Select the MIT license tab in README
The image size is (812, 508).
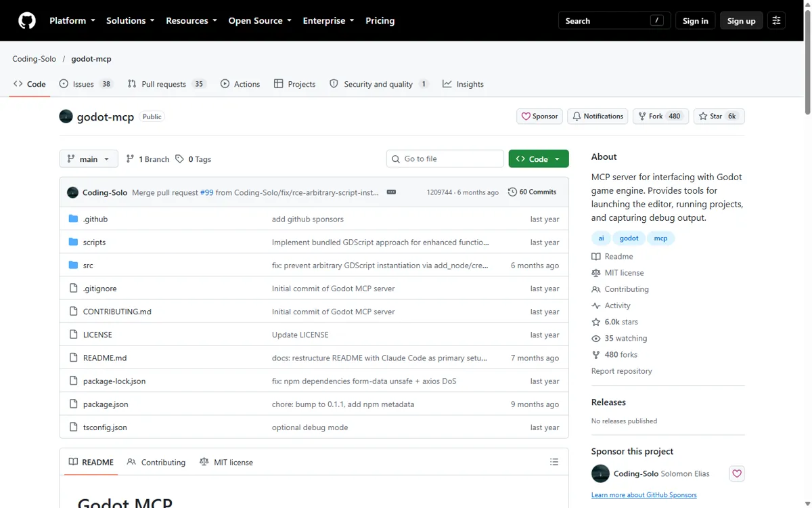point(226,462)
